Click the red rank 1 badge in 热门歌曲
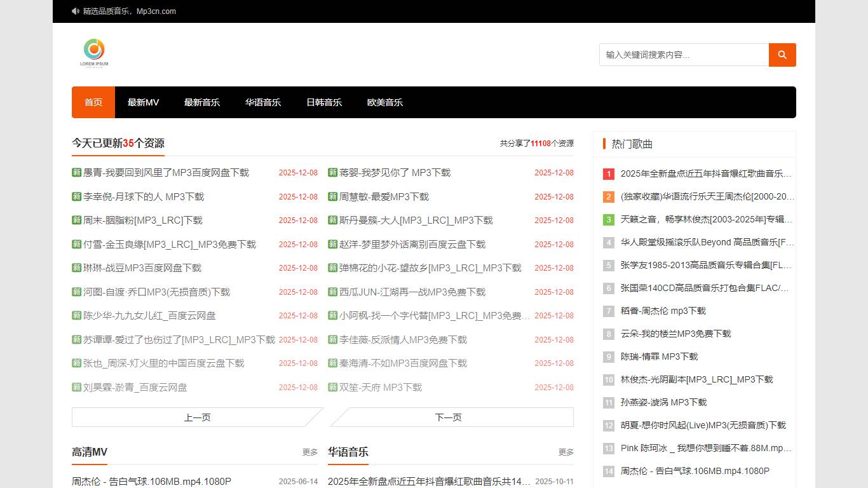 pyautogui.click(x=609, y=174)
